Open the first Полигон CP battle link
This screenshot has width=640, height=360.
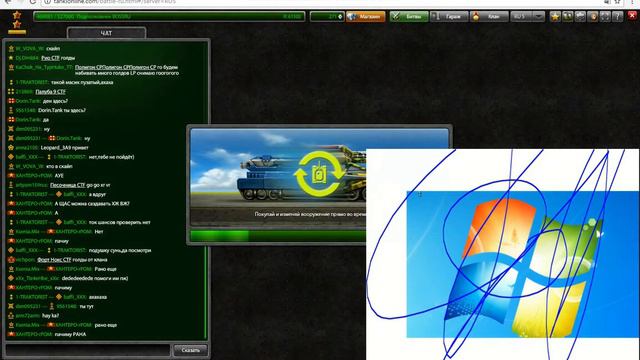point(88,67)
